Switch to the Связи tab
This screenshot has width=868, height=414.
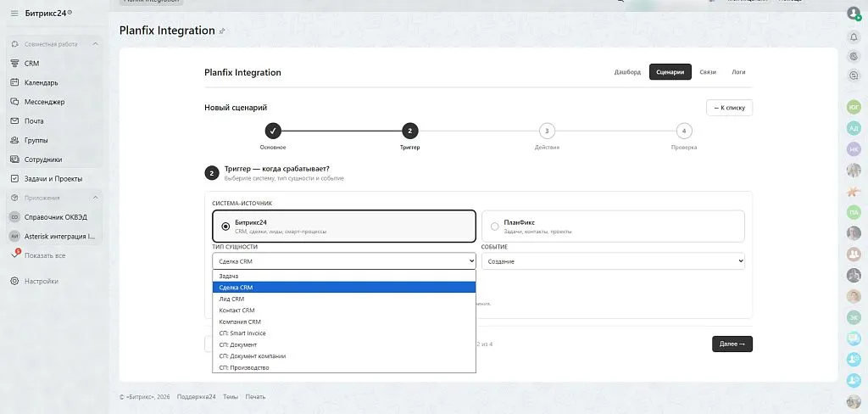point(708,72)
